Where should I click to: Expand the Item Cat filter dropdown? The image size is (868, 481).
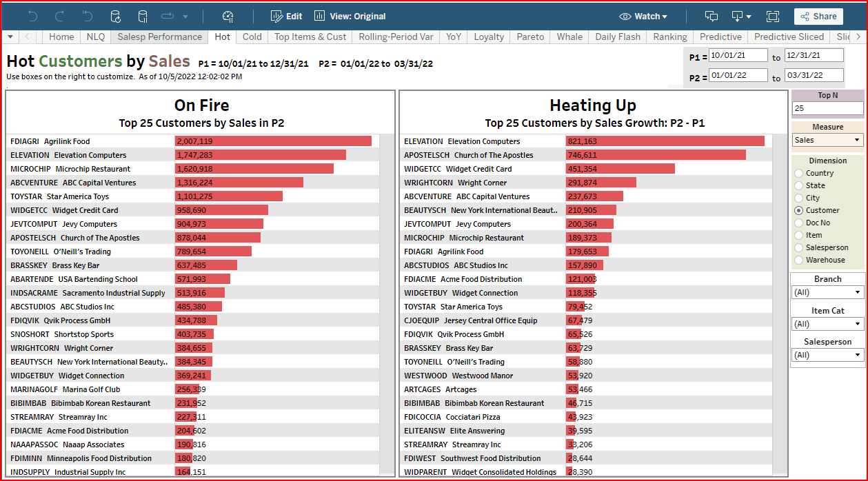pyautogui.click(x=827, y=324)
